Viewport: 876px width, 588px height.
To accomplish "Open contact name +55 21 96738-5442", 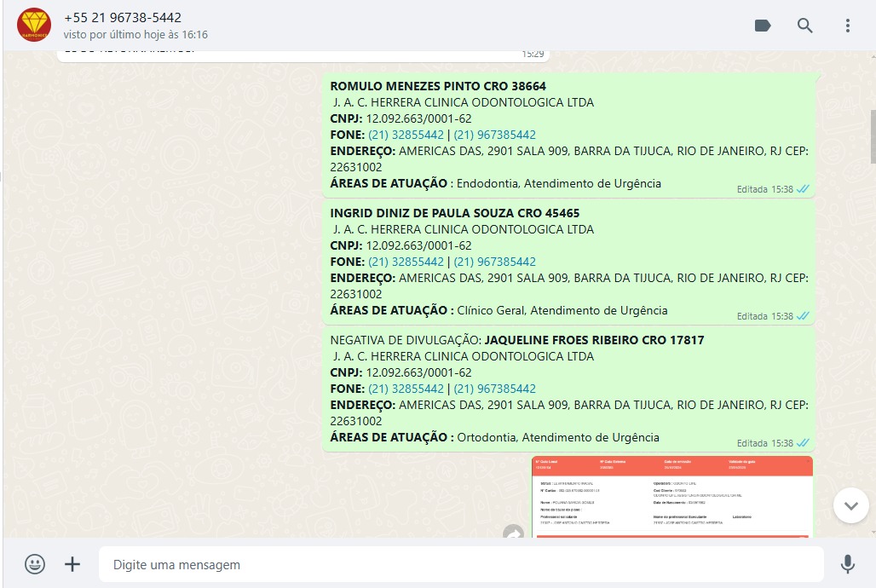I will click(123, 17).
